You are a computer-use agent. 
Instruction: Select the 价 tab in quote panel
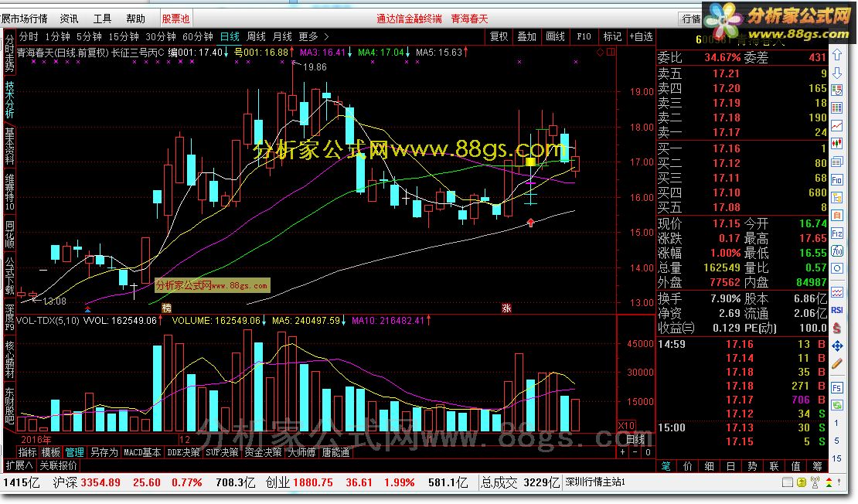pyautogui.click(x=688, y=466)
